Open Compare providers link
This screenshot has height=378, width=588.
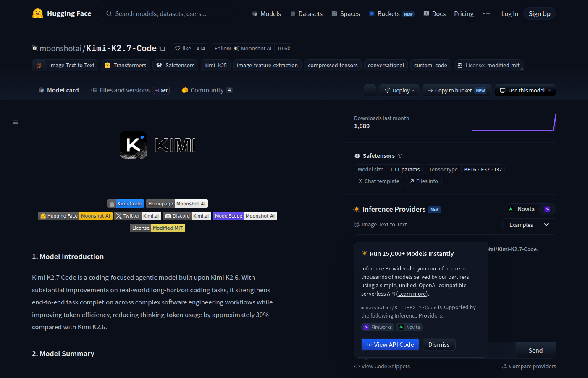tap(529, 366)
